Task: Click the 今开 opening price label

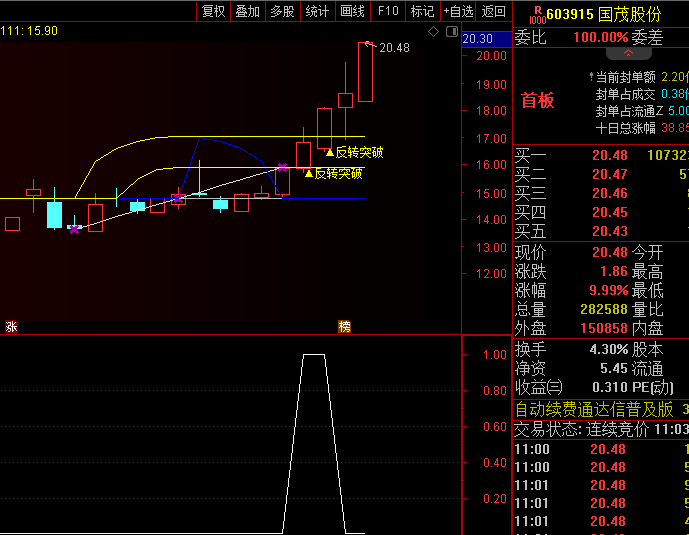Action: click(647, 252)
